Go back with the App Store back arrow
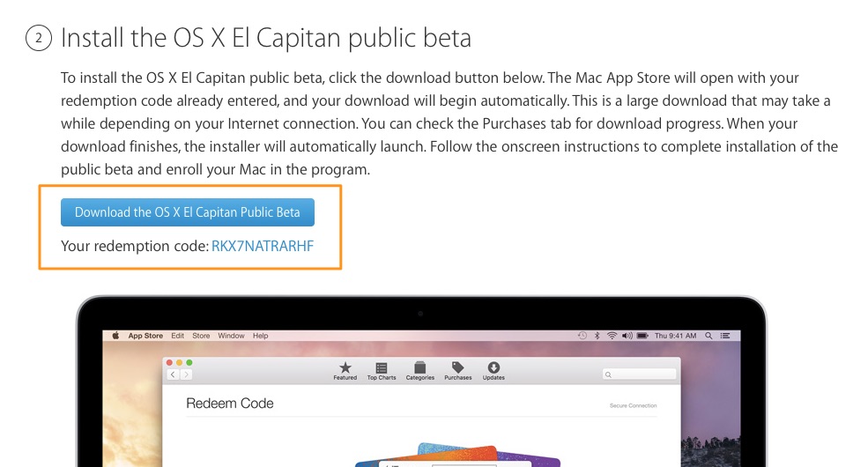The image size is (868, 467). (x=174, y=374)
